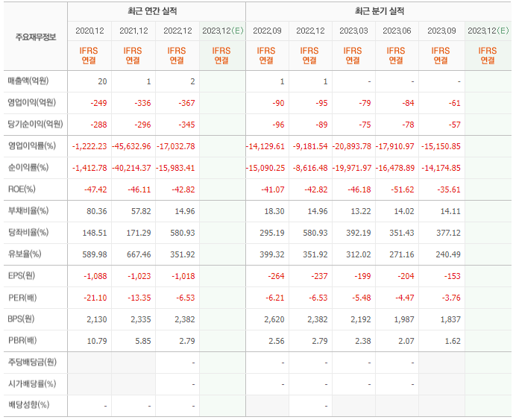Select the BPS(원) row label
Screen dimensions: 516x420
(21, 319)
